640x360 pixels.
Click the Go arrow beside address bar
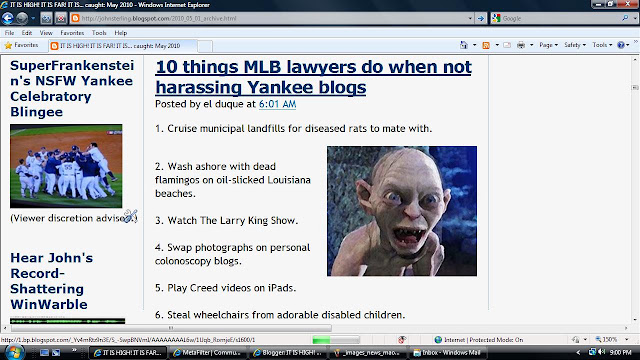click(x=481, y=18)
